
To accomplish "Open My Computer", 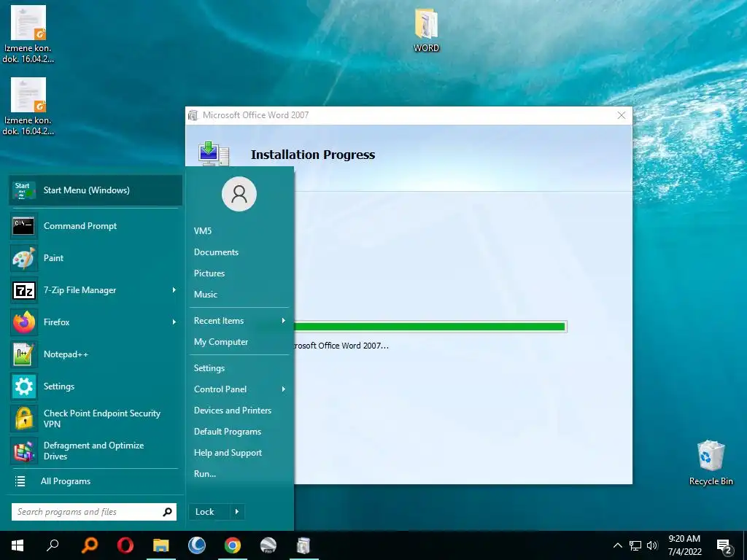I will pos(220,342).
